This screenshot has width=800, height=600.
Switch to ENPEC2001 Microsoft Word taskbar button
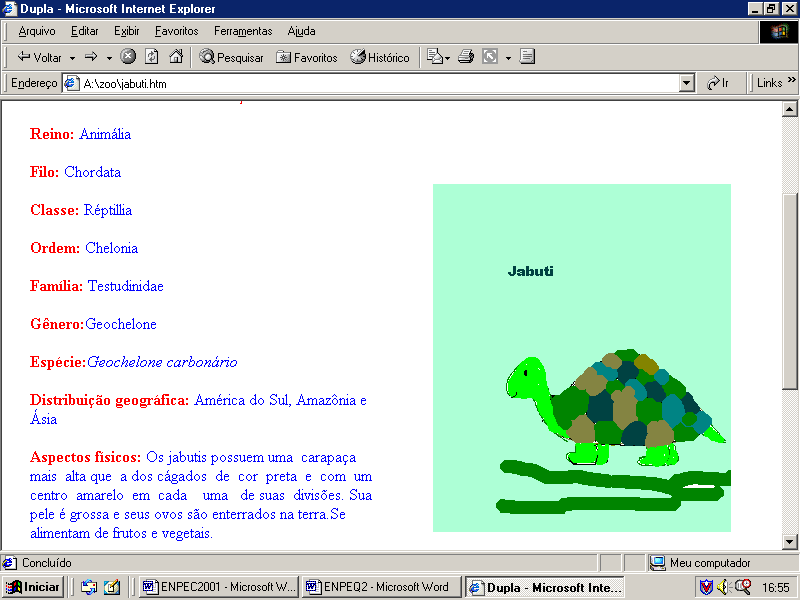(218, 587)
